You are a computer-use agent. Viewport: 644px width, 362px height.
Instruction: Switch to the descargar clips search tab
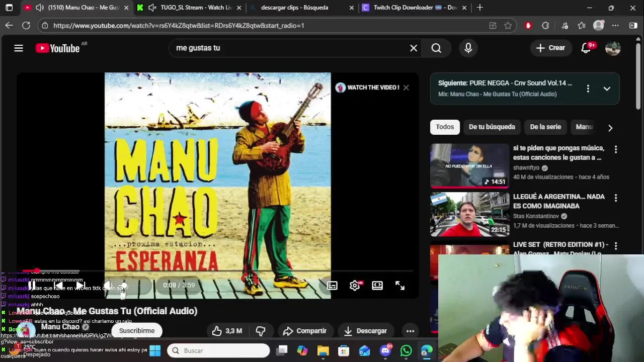(295, 8)
